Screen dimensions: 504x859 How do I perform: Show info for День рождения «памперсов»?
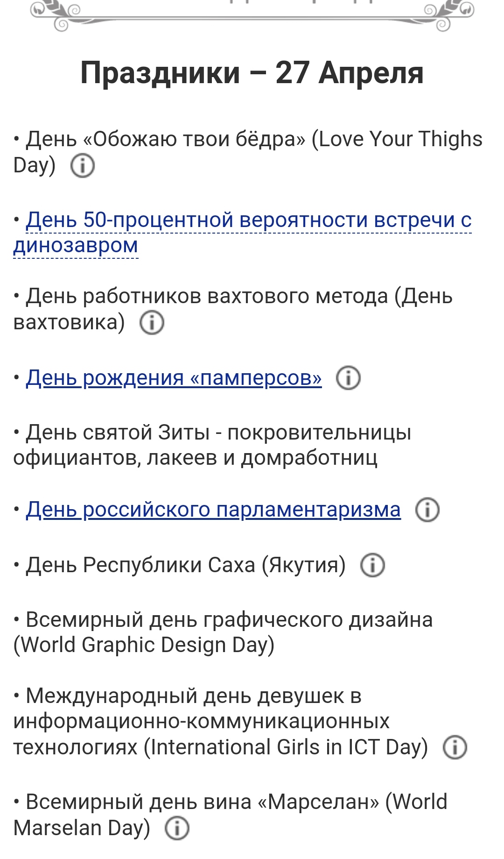[348, 378]
